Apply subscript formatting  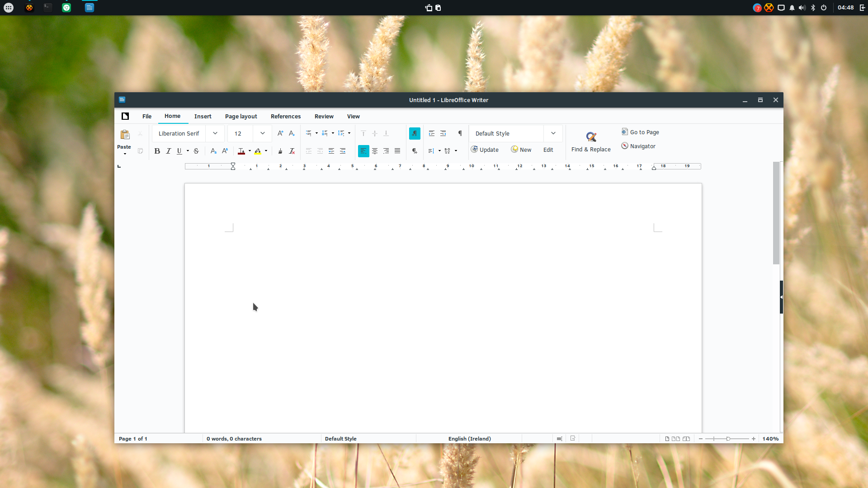(213, 151)
